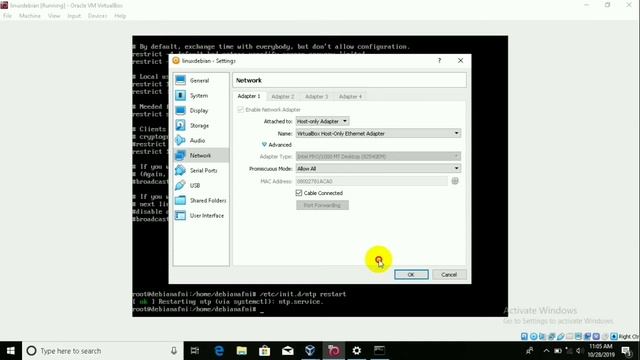Image resolution: width=640 pixels, height=360 pixels.
Task: Click the hard disk activity status icon
Action: [x=524, y=336]
